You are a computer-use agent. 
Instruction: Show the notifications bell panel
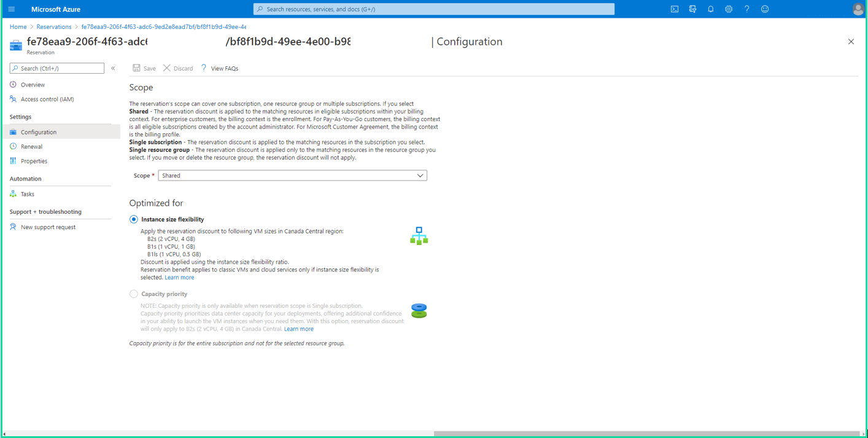(x=711, y=9)
